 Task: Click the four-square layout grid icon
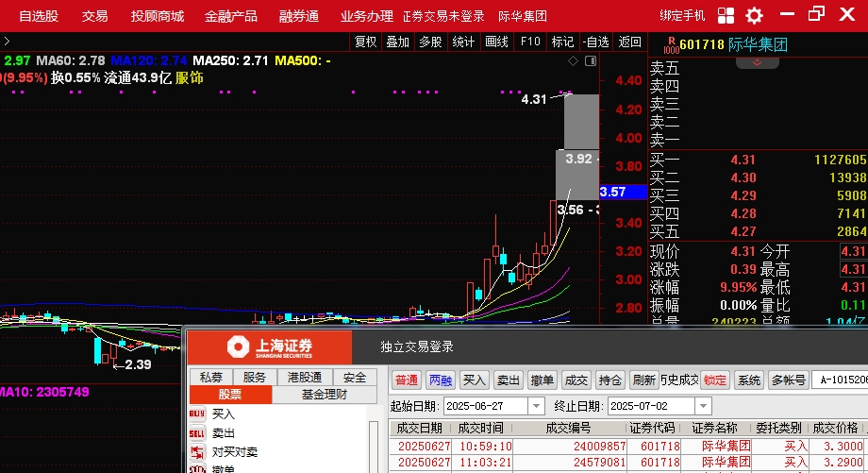(x=726, y=15)
